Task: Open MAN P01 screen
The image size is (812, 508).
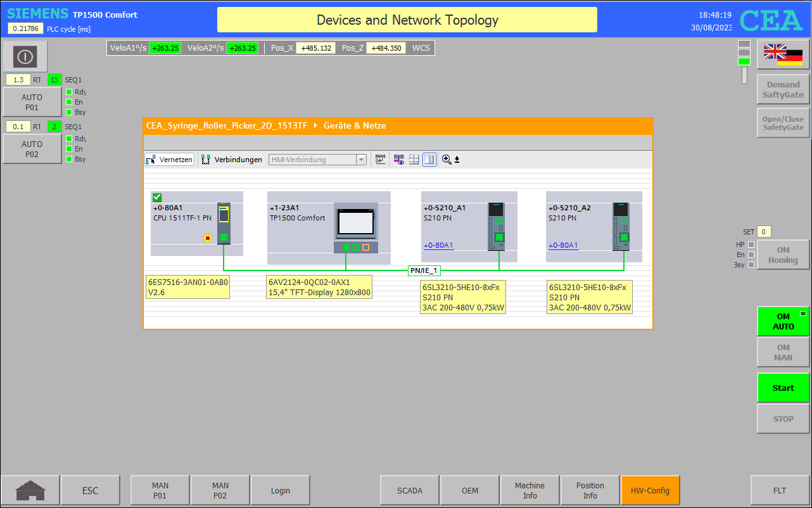Action: point(160,490)
